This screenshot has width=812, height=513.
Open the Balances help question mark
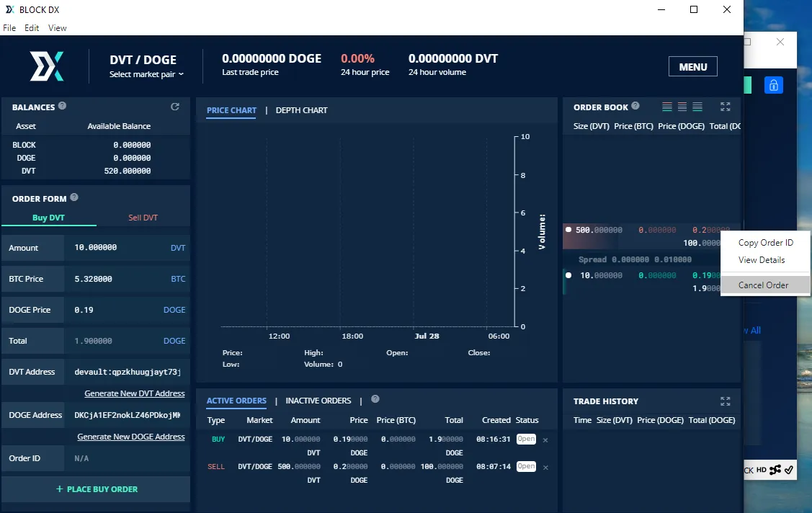tap(62, 106)
